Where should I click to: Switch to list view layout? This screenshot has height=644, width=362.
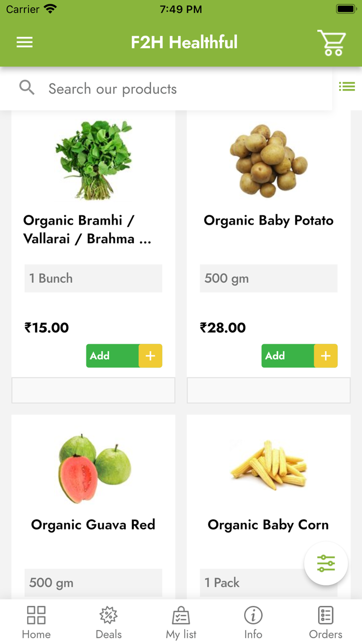click(347, 86)
